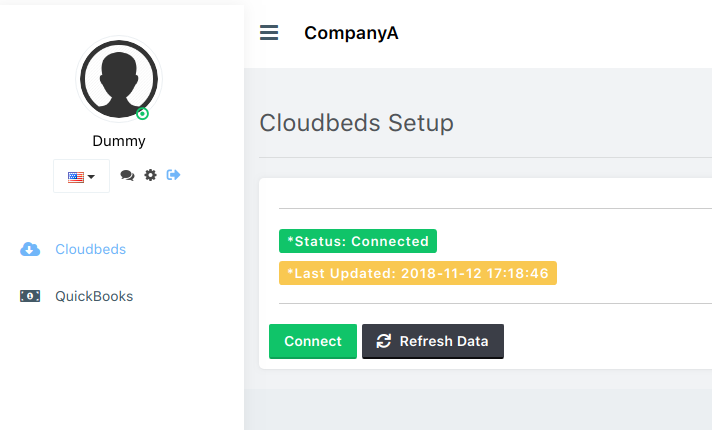The height and width of the screenshot is (430, 712).
Task: Click the CompanyA title
Action: tap(351, 33)
